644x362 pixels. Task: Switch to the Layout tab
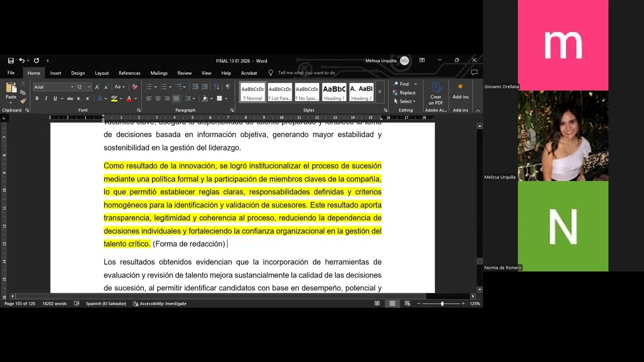click(102, 73)
